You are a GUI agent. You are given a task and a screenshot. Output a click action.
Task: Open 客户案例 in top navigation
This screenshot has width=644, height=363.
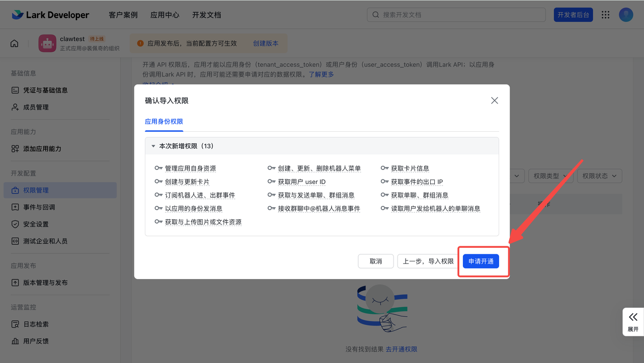click(x=123, y=15)
